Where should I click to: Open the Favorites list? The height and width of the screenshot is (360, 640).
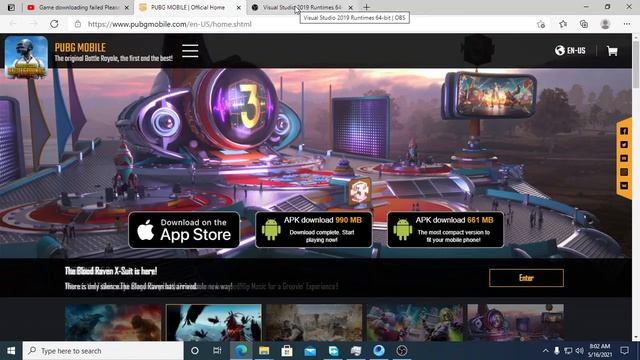pyautogui.click(x=563, y=24)
